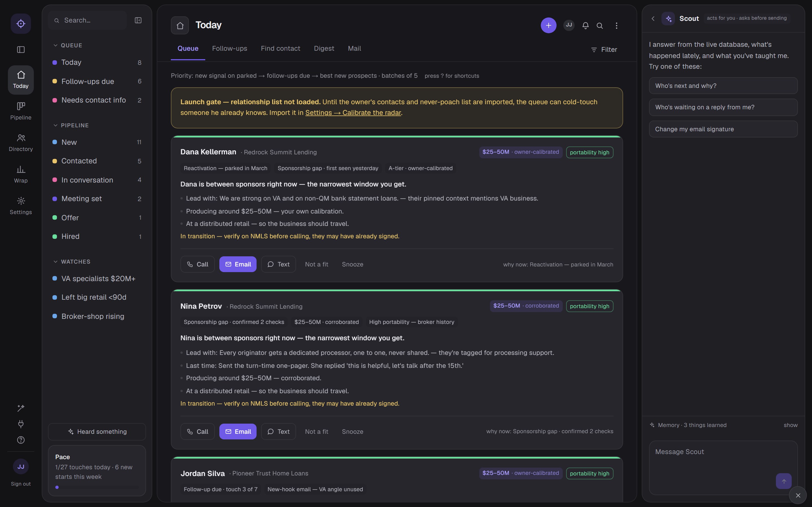Open the magic wand icon in left rail

[21, 408]
